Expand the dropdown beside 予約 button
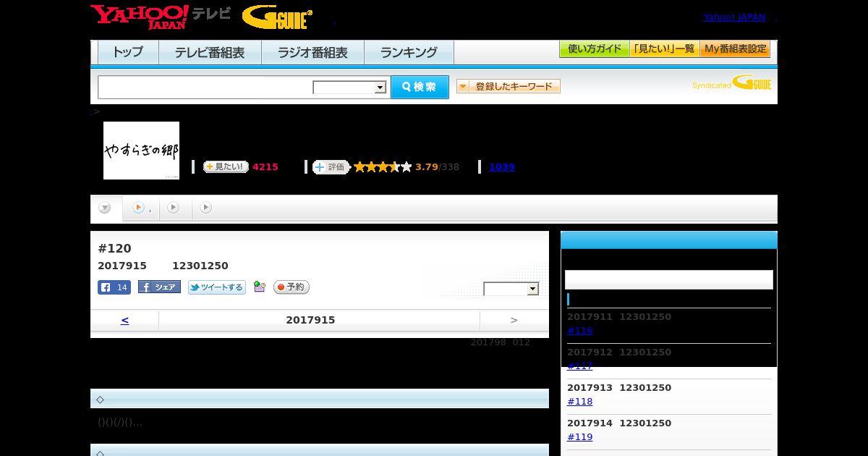The height and width of the screenshot is (456, 868). click(511, 289)
